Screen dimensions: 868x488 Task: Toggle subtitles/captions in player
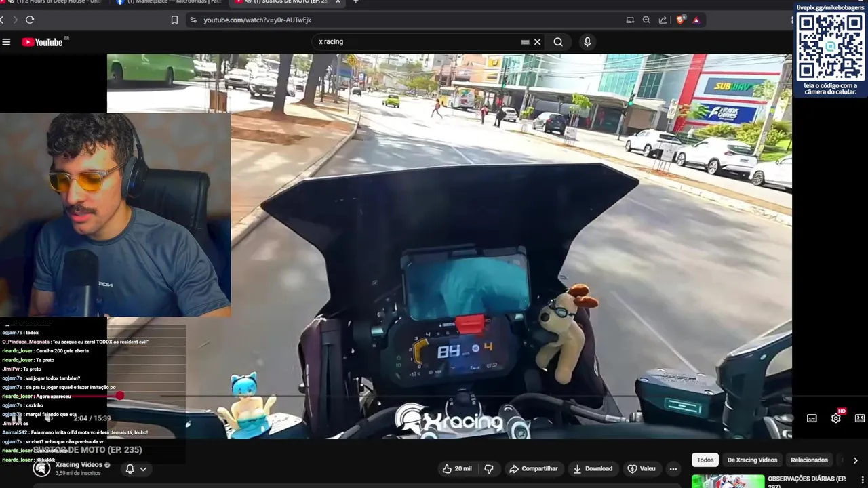(812, 418)
